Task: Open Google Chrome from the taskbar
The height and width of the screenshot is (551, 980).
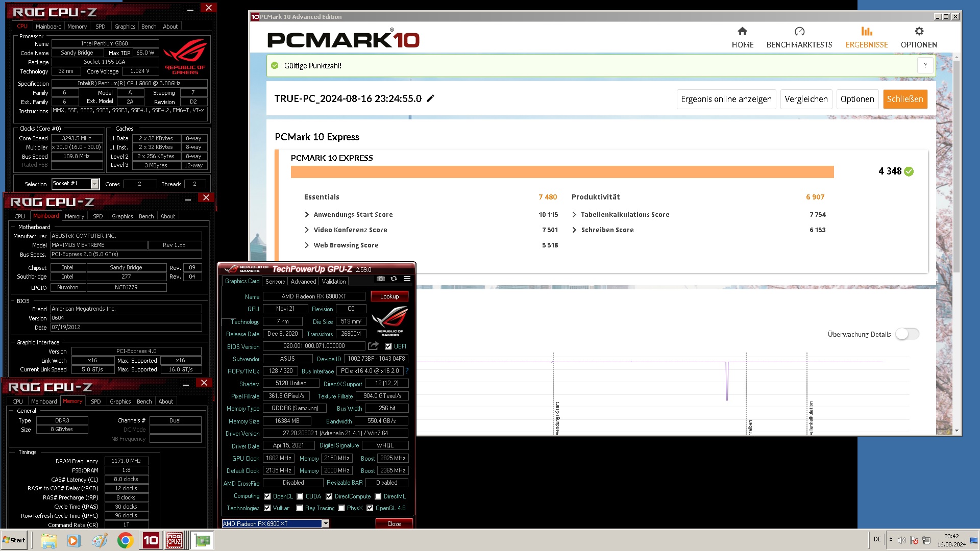Action: pyautogui.click(x=125, y=540)
